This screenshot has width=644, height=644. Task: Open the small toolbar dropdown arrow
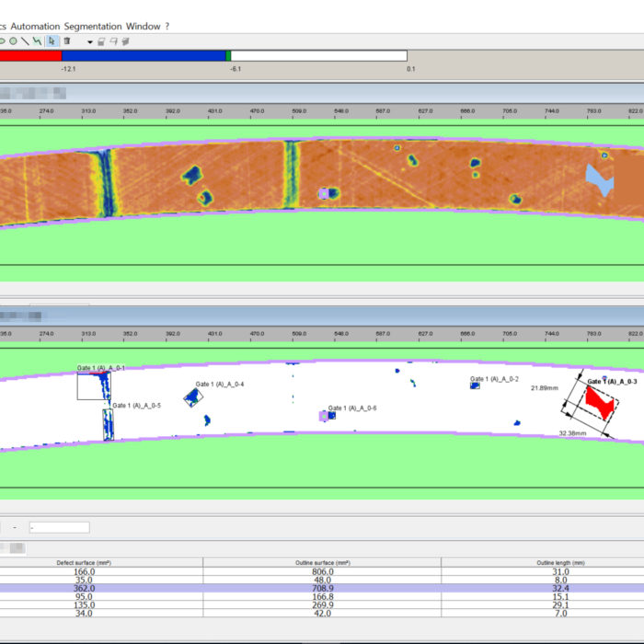pos(90,42)
